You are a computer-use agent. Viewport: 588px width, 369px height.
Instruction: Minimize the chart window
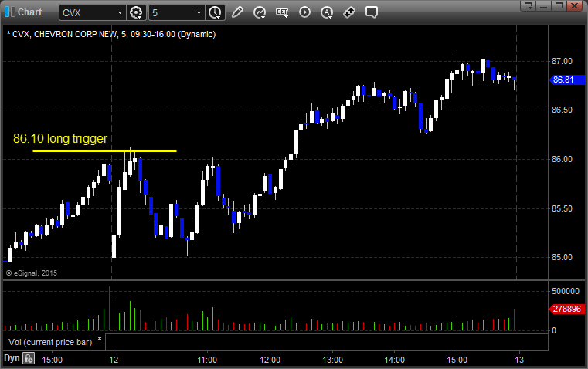(544, 5)
